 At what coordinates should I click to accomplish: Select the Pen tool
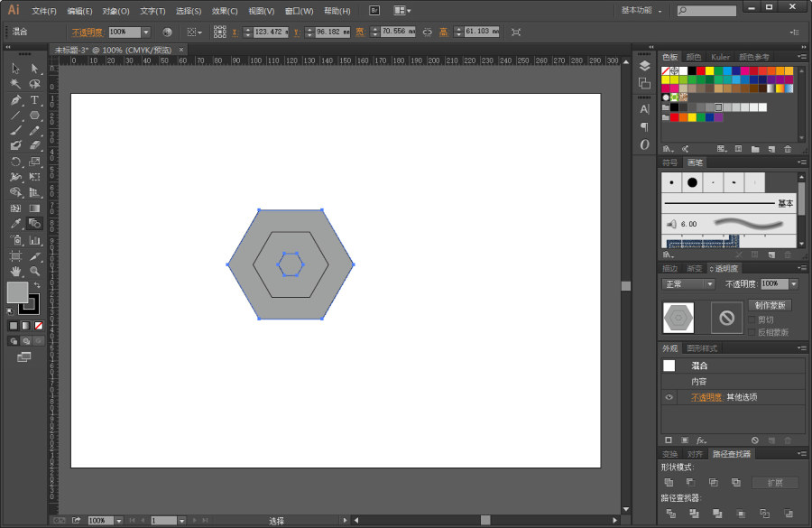pos(15,100)
